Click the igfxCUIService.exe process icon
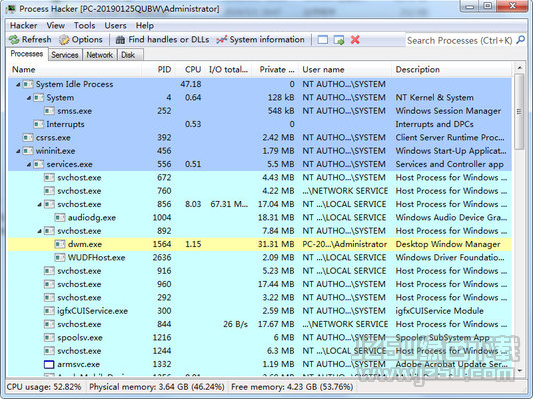Screen dimensions: 533x400 [49, 311]
